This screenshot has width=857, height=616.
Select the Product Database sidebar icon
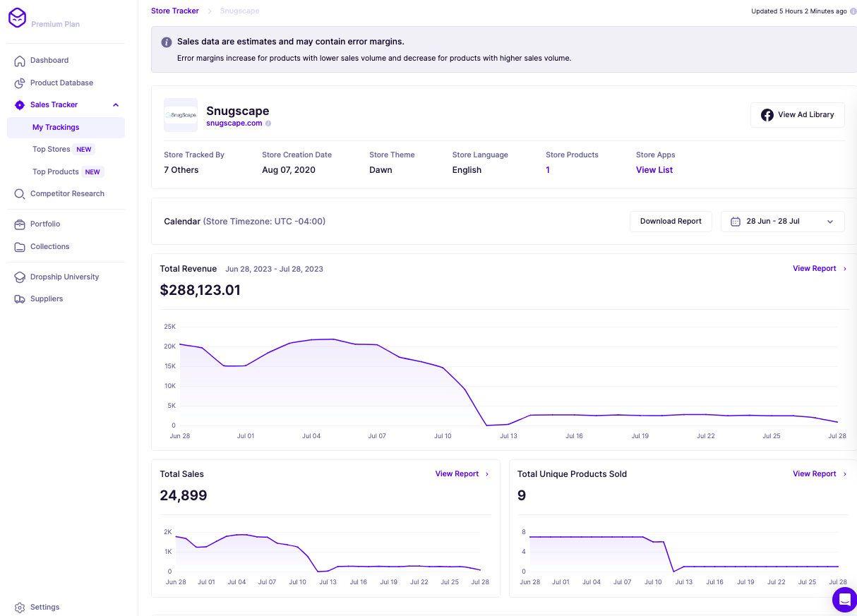[x=19, y=83]
